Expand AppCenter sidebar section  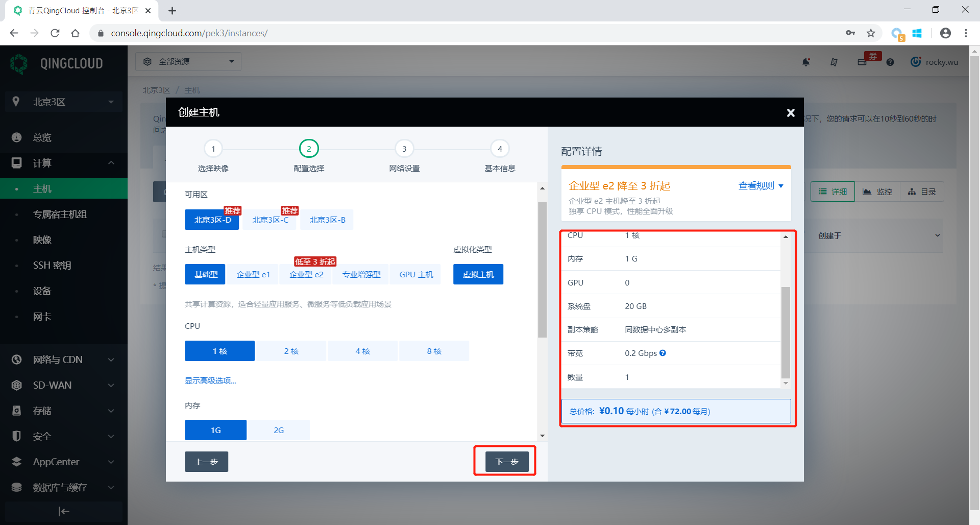coord(64,462)
